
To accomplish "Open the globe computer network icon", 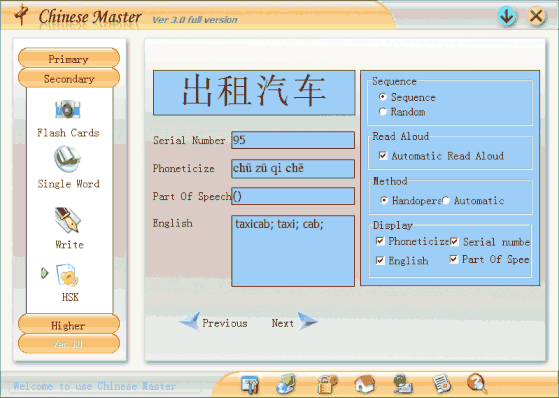I will [x=286, y=384].
